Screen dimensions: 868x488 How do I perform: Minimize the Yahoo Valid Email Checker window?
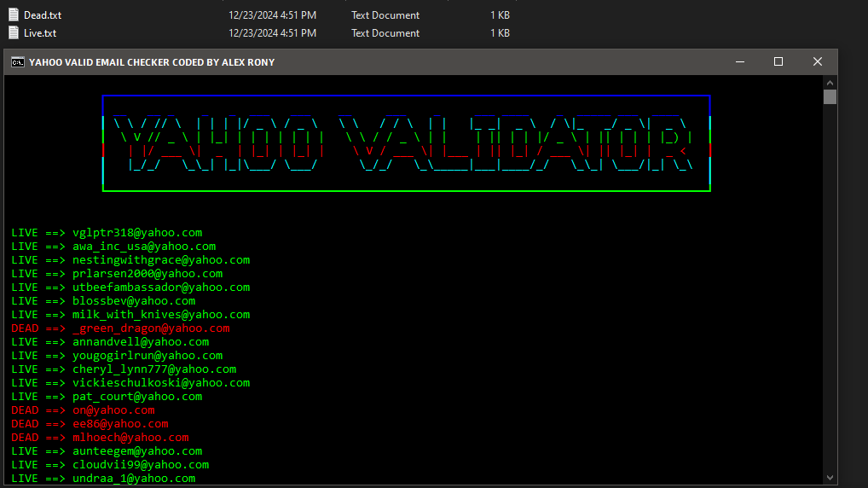pyautogui.click(x=739, y=61)
